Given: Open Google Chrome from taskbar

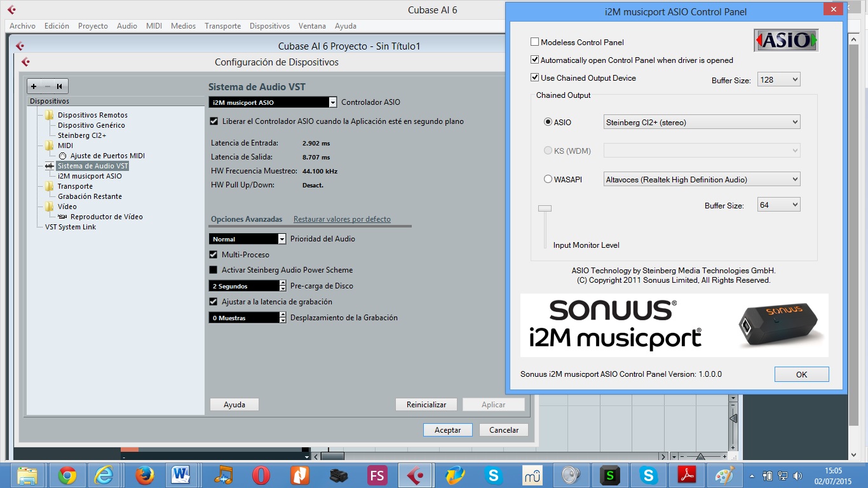Looking at the screenshot, I should coord(67,475).
